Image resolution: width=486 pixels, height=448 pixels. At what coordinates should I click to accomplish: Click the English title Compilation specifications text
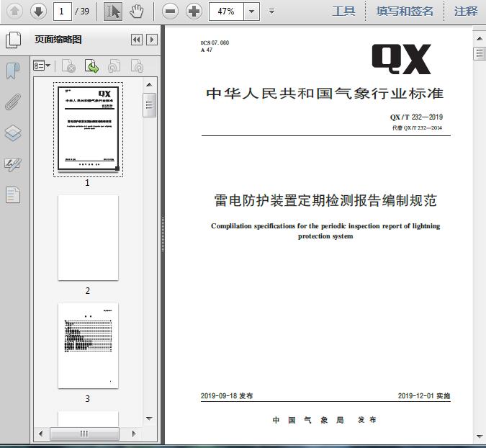[x=325, y=231]
